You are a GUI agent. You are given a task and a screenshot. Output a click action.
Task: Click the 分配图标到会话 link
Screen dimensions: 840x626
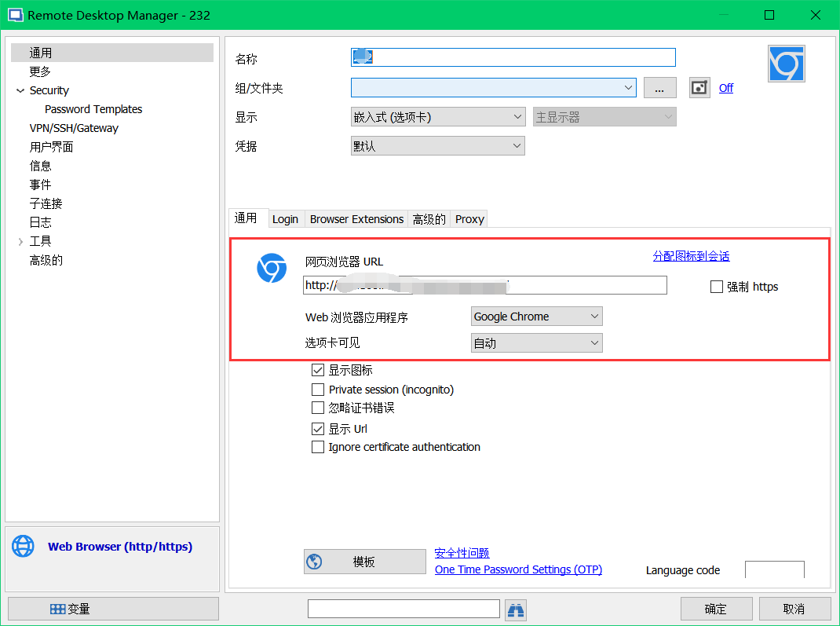click(691, 256)
